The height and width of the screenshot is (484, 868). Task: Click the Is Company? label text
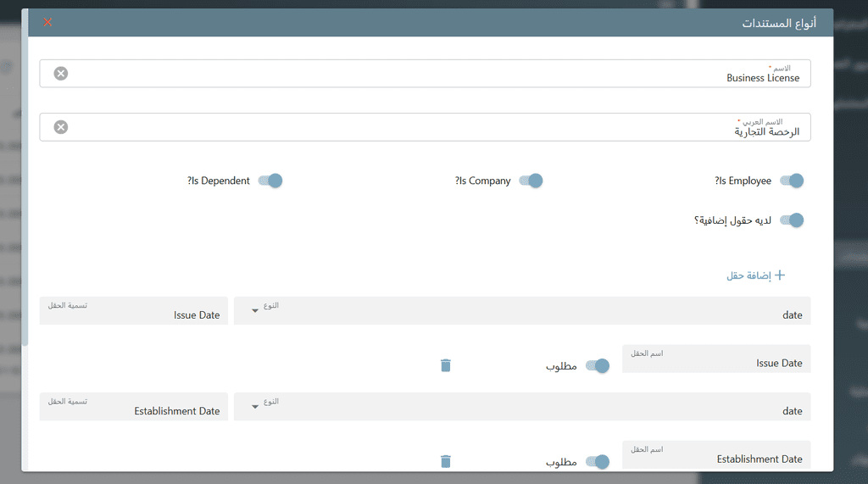[482, 181]
